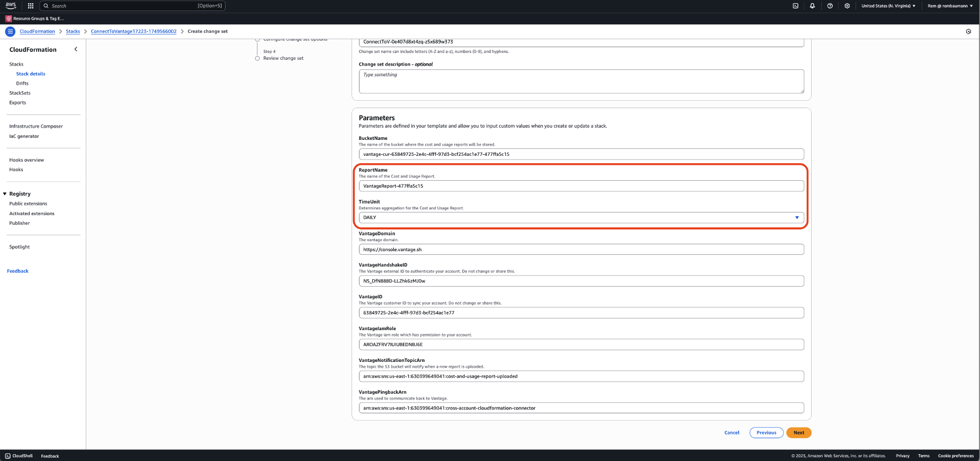Open the TimeUnit DAILY dropdown
This screenshot has width=980, height=461.
(x=581, y=218)
